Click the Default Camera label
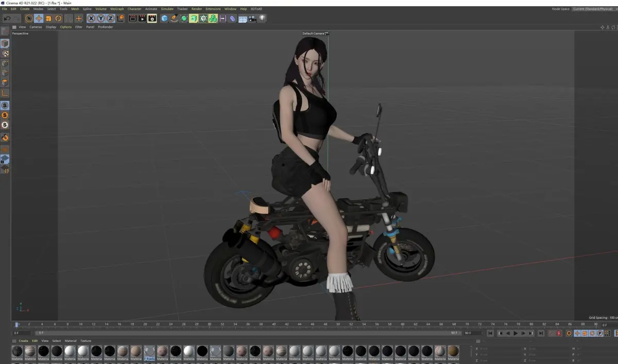This screenshot has width=618, height=364. (314, 33)
